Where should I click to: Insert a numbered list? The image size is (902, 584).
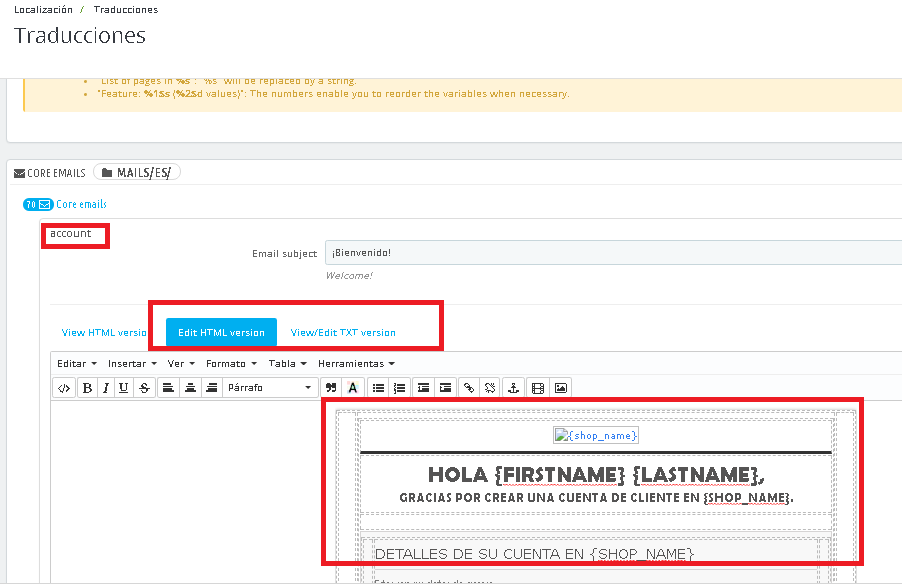click(400, 388)
